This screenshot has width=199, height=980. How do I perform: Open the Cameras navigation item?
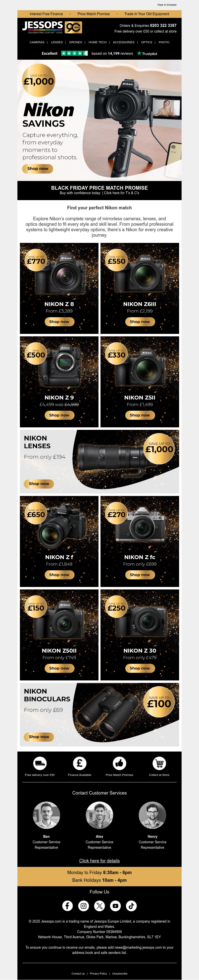click(x=37, y=42)
